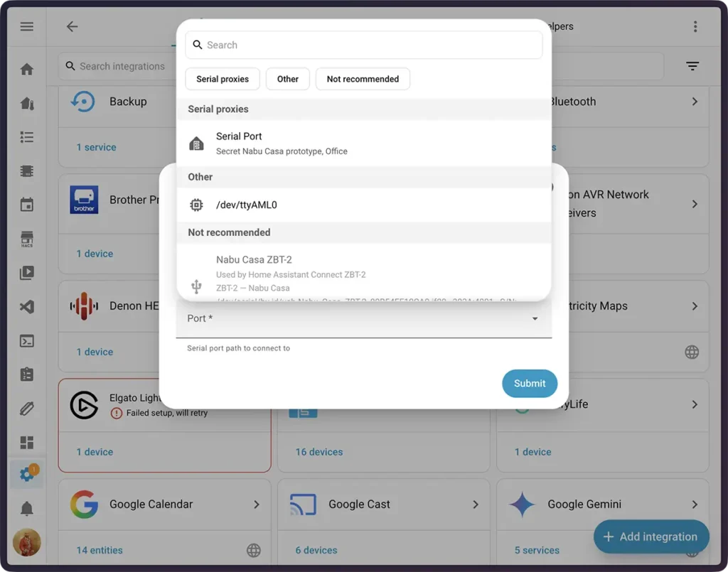
Task: Click the Google Gemini star icon
Action: coord(522,504)
